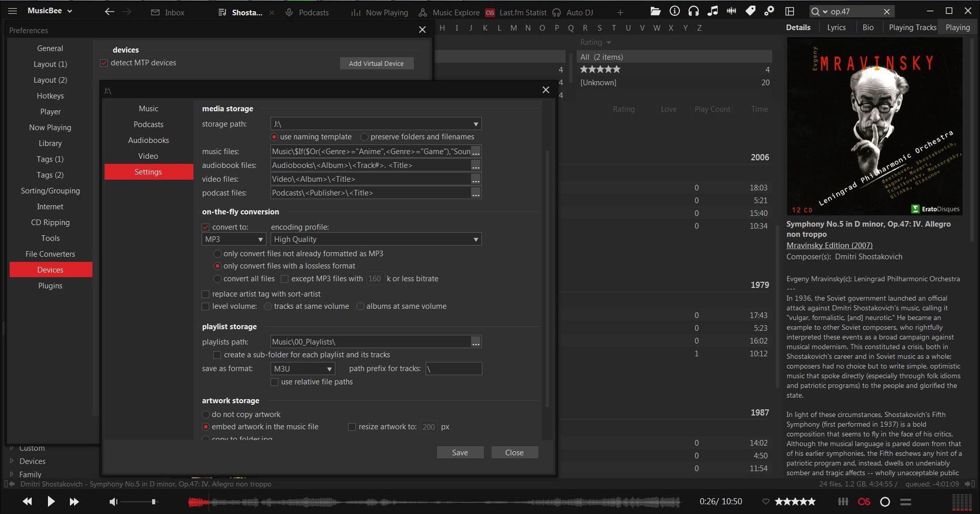Click Add Virtual Device button
The height and width of the screenshot is (514, 980).
[x=376, y=63]
